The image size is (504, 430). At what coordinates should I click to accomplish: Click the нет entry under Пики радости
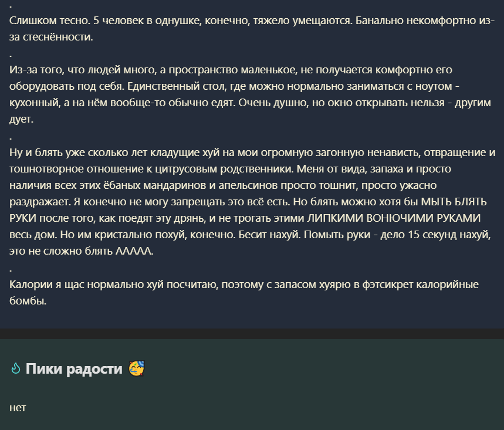click(x=18, y=408)
